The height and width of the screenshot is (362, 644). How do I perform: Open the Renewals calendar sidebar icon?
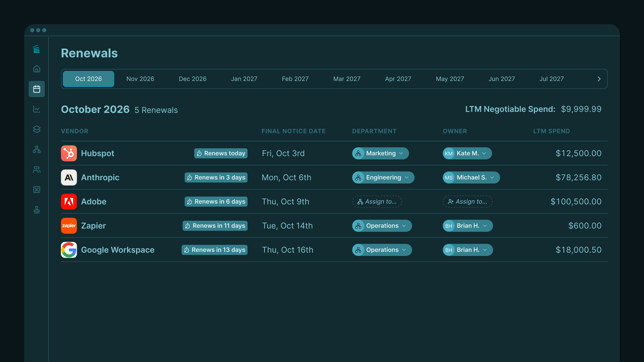(x=37, y=89)
